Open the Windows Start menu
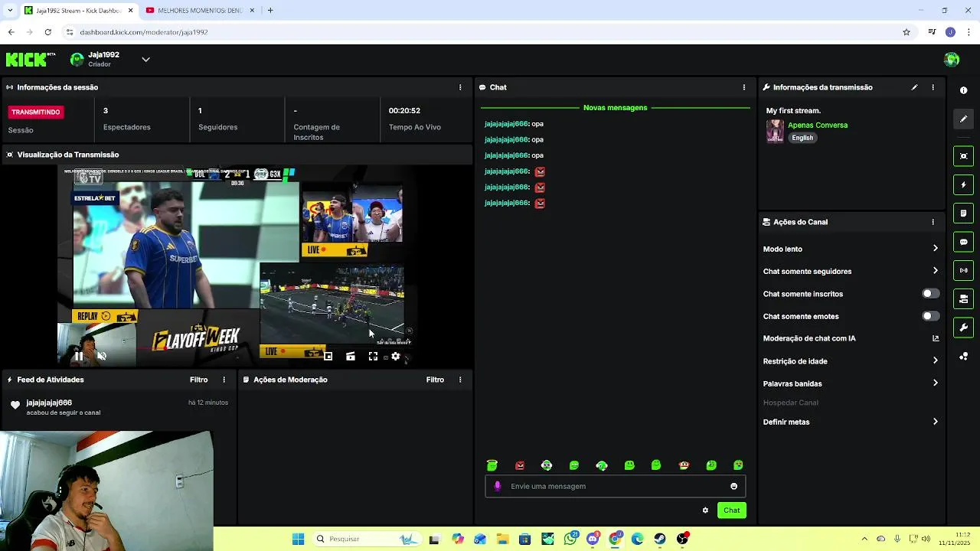The width and height of the screenshot is (980, 551). [x=298, y=539]
